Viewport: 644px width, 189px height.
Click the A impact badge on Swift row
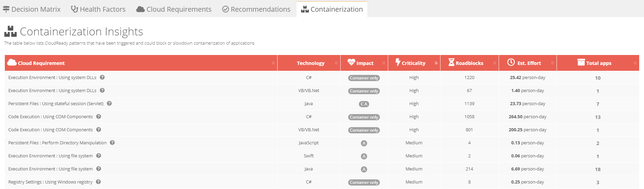[364, 156]
